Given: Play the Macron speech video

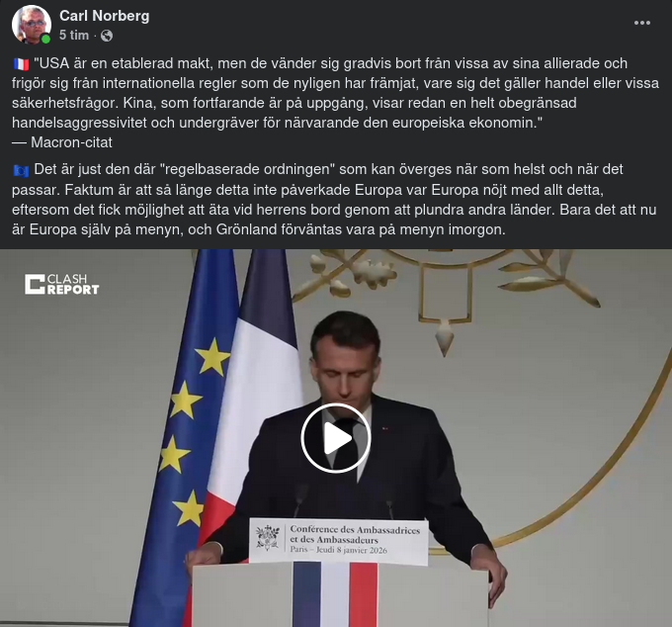Looking at the screenshot, I should tap(336, 438).
